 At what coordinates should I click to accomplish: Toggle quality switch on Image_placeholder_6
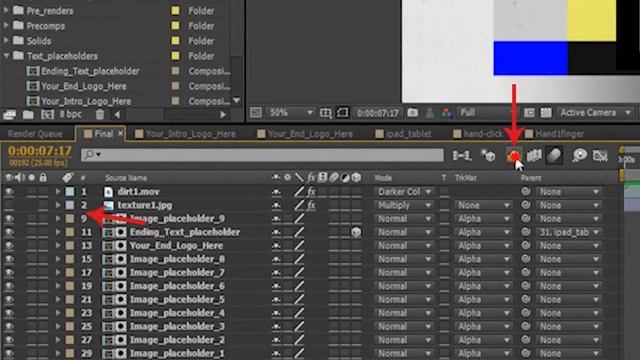point(299,286)
